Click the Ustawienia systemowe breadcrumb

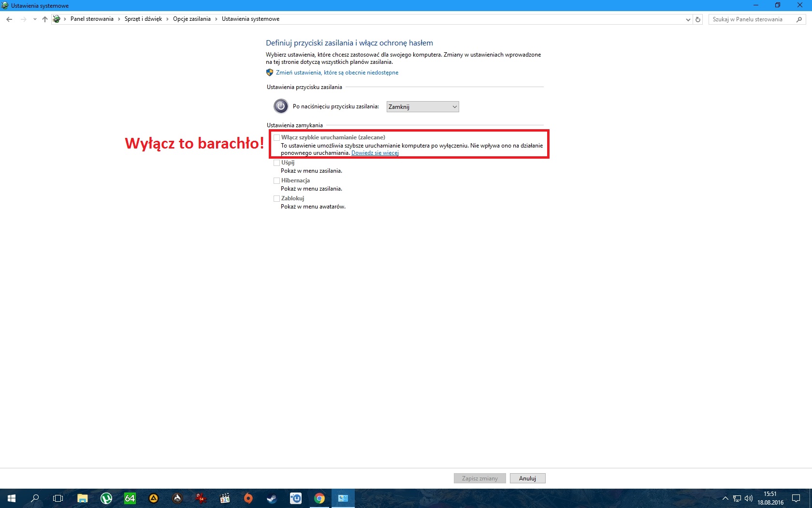click(250, 19)
